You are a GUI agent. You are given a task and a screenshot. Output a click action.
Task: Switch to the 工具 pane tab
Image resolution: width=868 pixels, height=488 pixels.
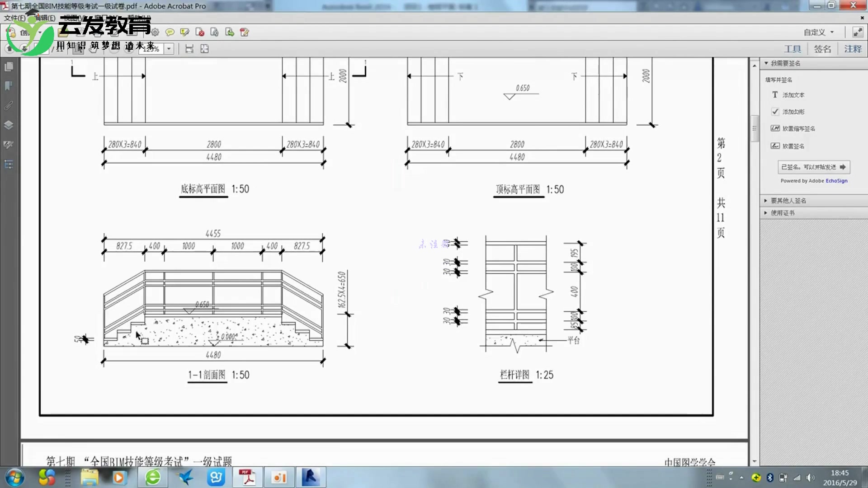(x=793, y=49)
